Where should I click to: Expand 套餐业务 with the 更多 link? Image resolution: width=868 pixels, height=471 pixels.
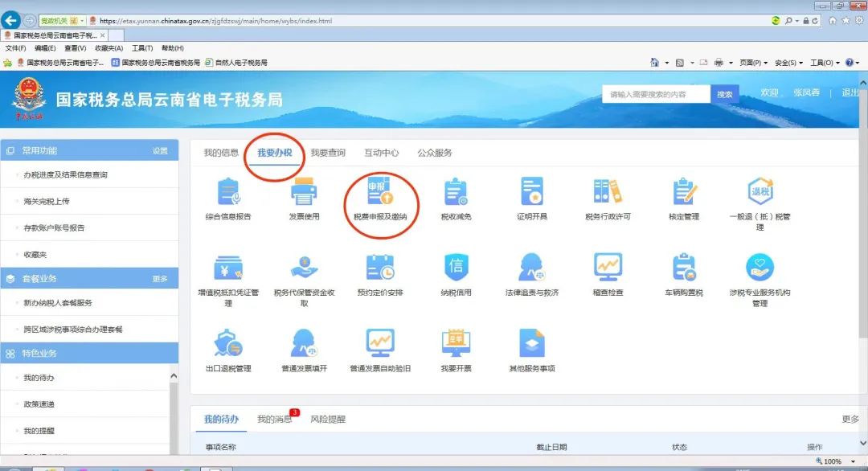[x=160, y=278]
